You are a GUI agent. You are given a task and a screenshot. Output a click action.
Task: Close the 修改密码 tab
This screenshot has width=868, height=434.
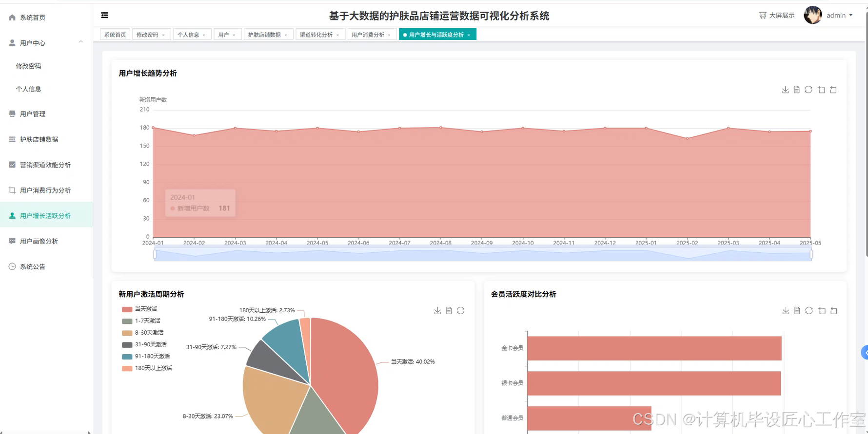tap(163, 35)
